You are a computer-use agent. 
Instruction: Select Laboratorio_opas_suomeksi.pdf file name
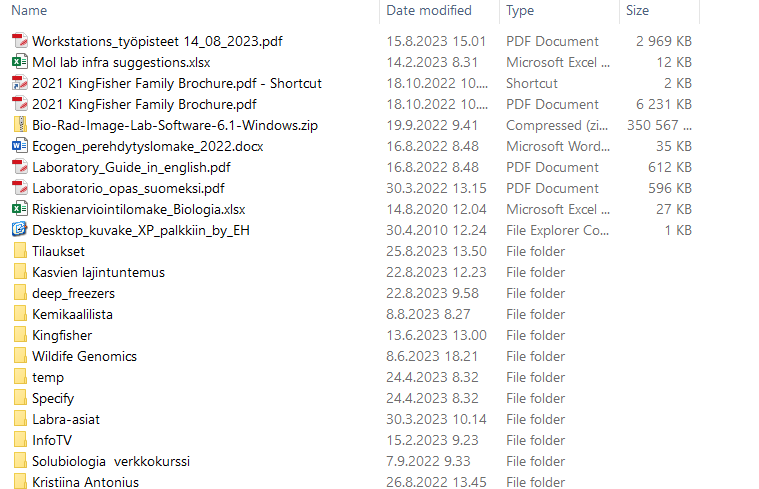click(128, 188)
